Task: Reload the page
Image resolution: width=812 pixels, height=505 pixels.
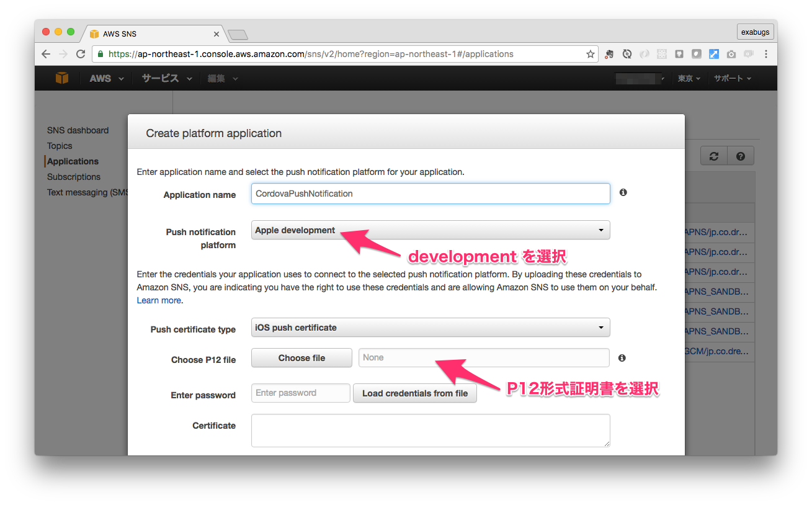Action: [81, 54]
